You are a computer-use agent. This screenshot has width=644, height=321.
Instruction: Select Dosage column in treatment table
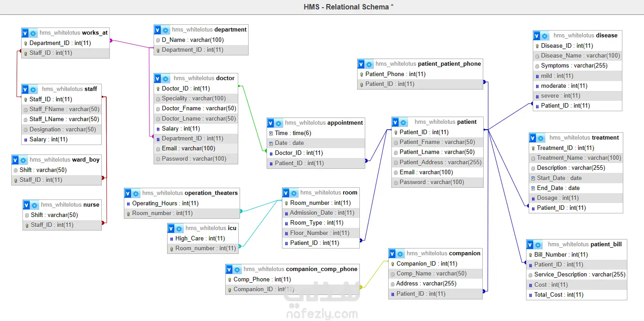[576, 198]
